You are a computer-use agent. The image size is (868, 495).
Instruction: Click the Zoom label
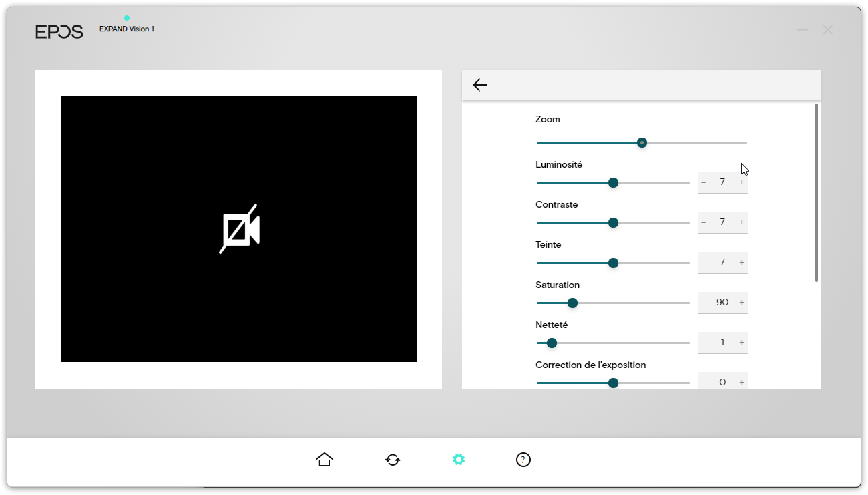click(548, 119)
